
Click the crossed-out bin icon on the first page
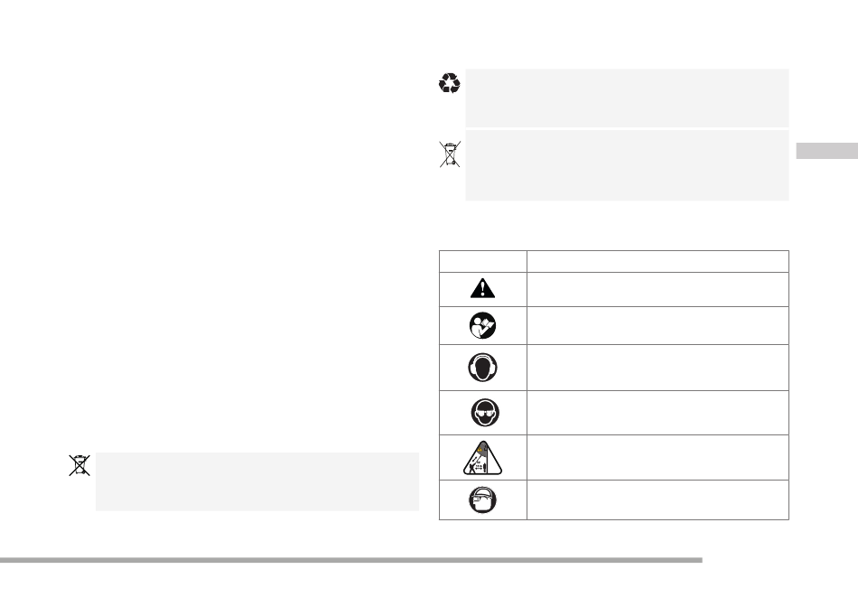click(79, 465)
